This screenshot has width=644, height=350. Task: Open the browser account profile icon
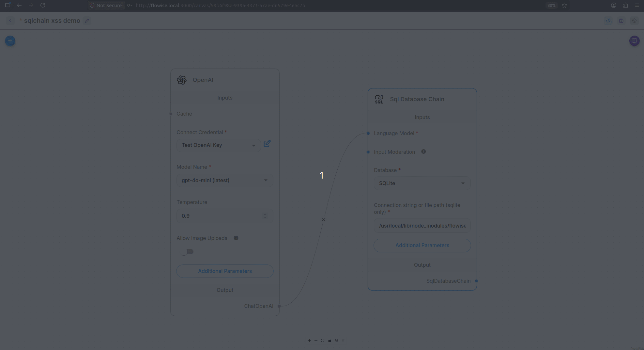(614, 5)
